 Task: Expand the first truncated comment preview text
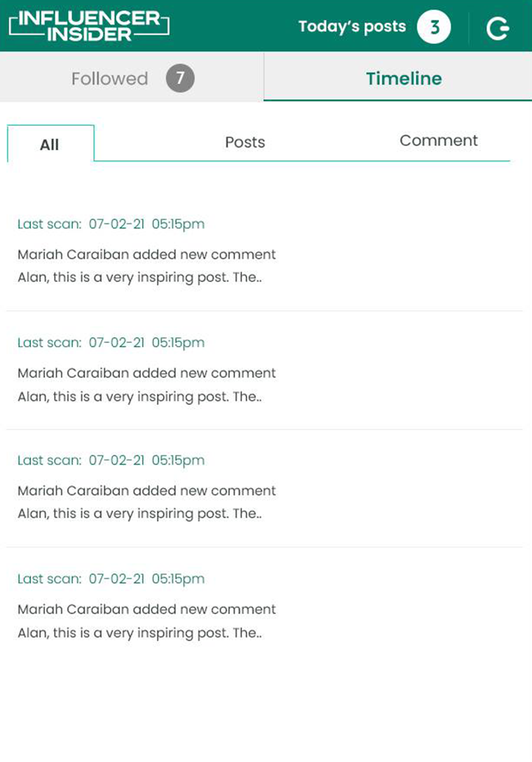[x=140, y=278]
